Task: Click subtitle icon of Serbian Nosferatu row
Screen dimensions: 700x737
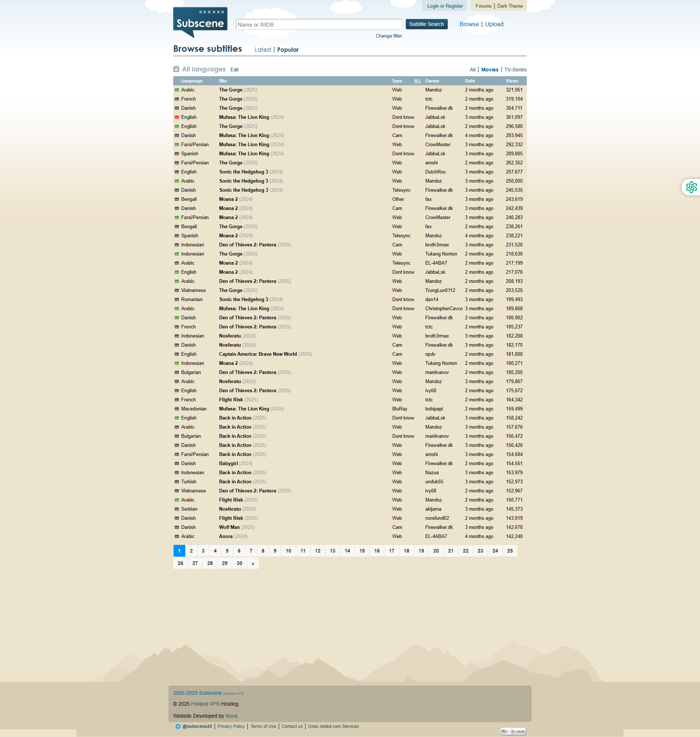Action: pos(177,509)
